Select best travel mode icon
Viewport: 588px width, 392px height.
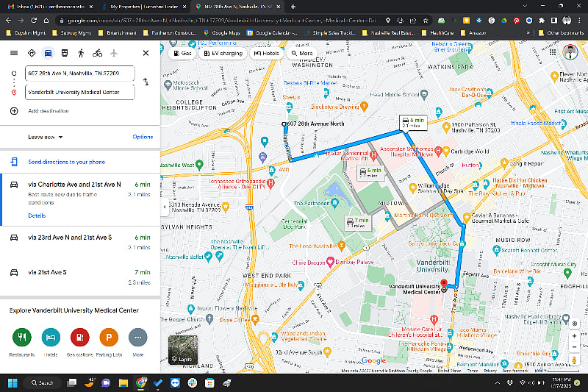pos(32,53)
